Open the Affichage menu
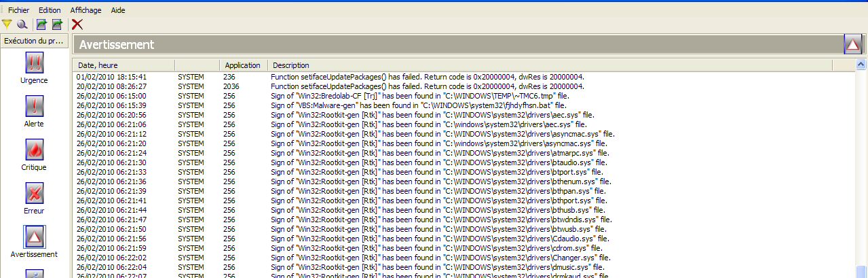This screenshot has width=868, height=278. [x=86, y=10]
